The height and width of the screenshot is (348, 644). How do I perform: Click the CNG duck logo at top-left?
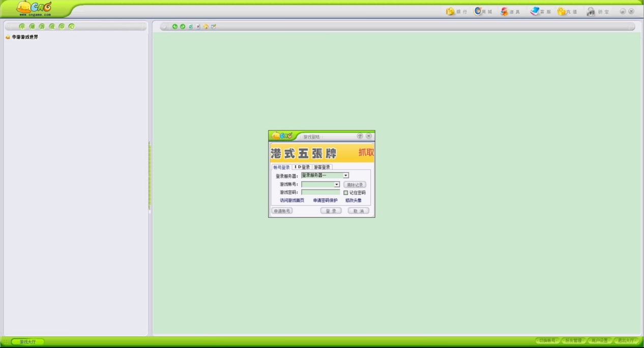click(x=34, y=9)
